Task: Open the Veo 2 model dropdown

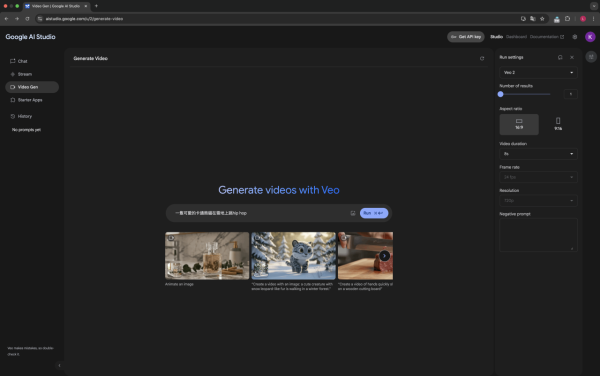Action: click(x=538, y=72)
